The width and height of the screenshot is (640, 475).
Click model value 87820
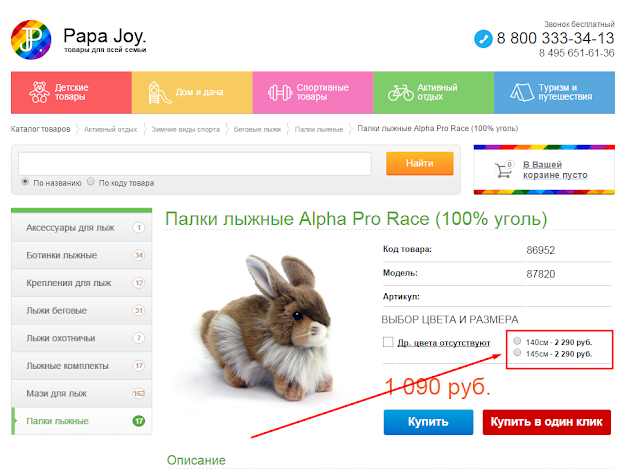[x=540, y=274]
